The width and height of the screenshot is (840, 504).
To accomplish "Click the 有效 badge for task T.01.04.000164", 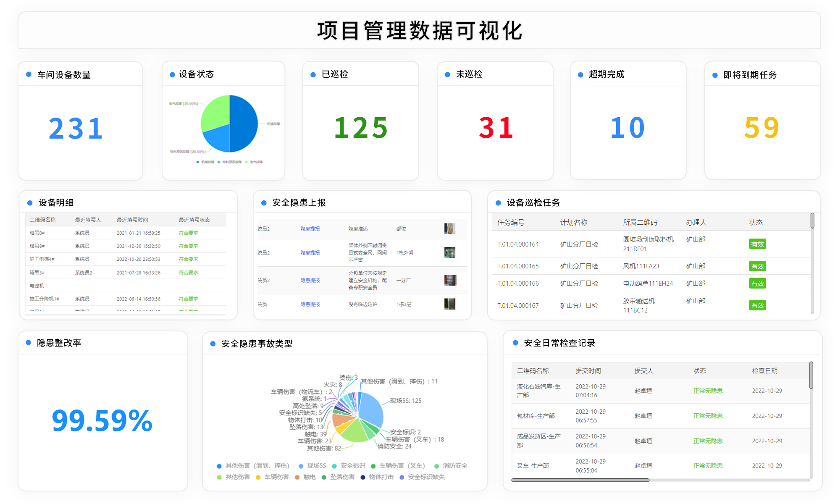I will coord(757,244).
